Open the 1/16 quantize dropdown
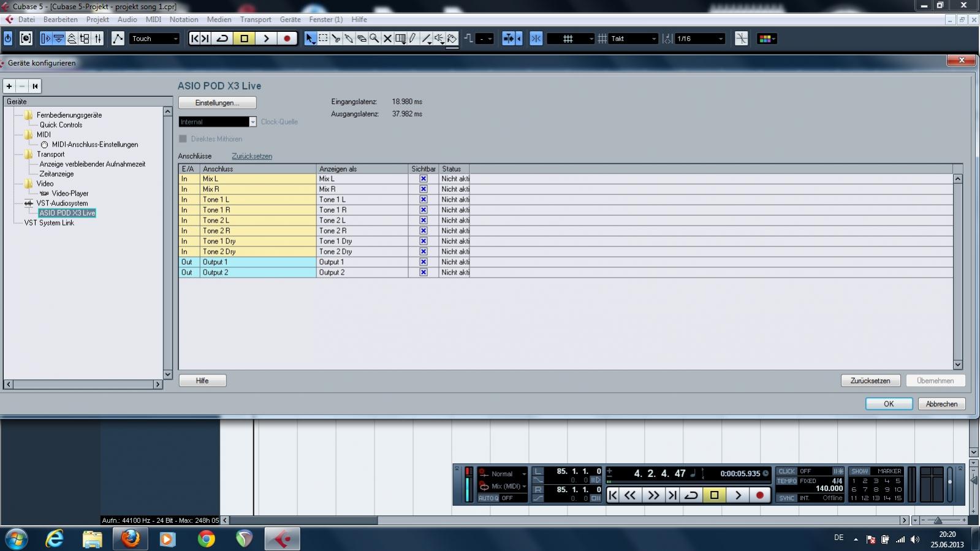Image resolution: width=980 pixels, height=551 pixels. coord(700,39)
